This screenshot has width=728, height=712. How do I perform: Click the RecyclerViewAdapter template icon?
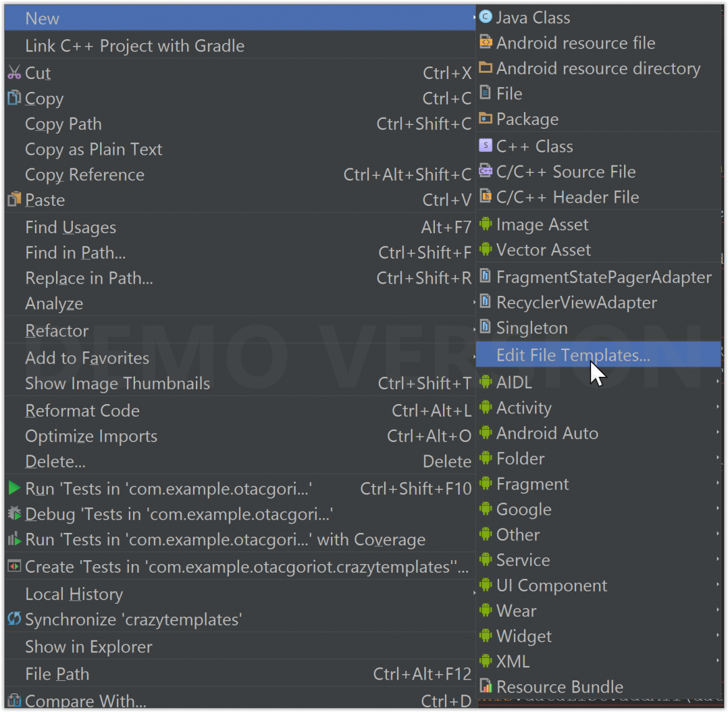[485, 301]
